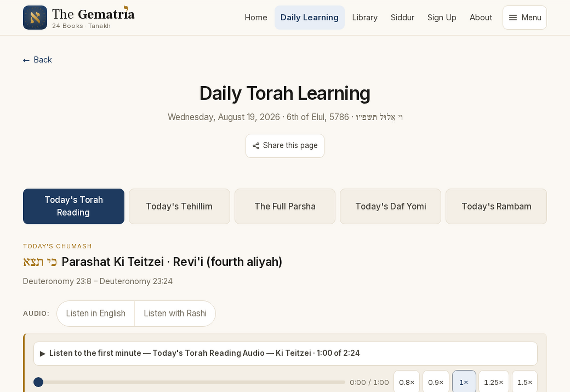Click the share icon on Share this page

pyautogui.click(x=256, y=146)
